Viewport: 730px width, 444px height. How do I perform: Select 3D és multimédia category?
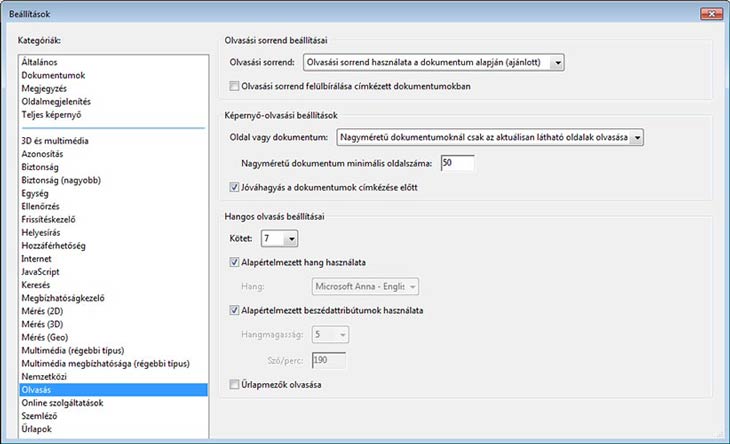[x=114, y=141]
